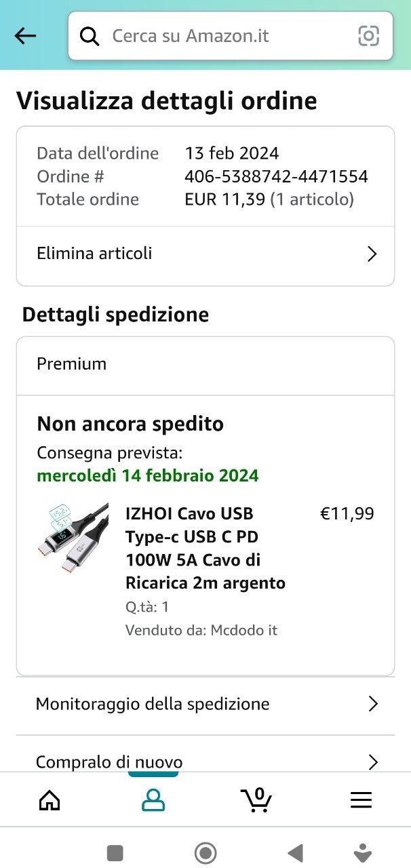Tap Compralo di nuovo link
This screenshot has height=868, width=411.
(109, 762)
